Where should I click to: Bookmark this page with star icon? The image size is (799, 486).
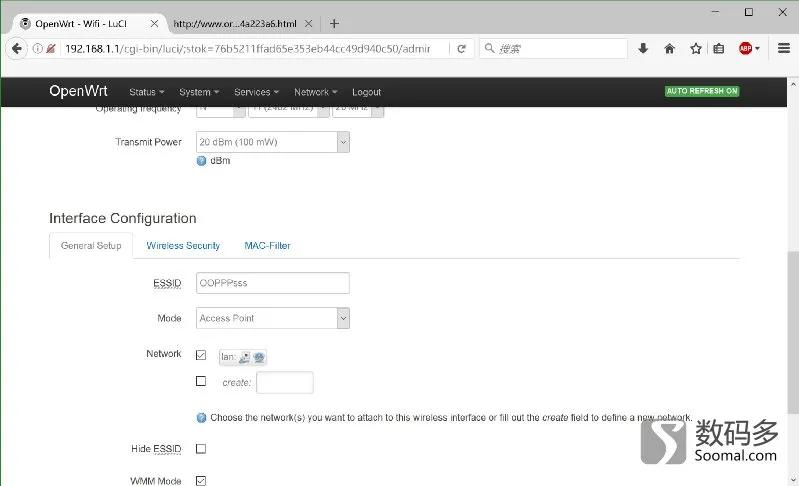(696, 48)
